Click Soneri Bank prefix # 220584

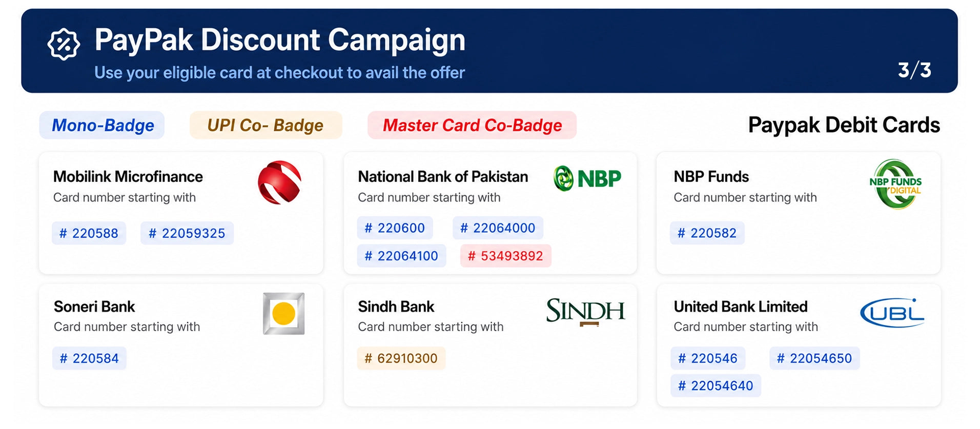click(x=89, y=358)
